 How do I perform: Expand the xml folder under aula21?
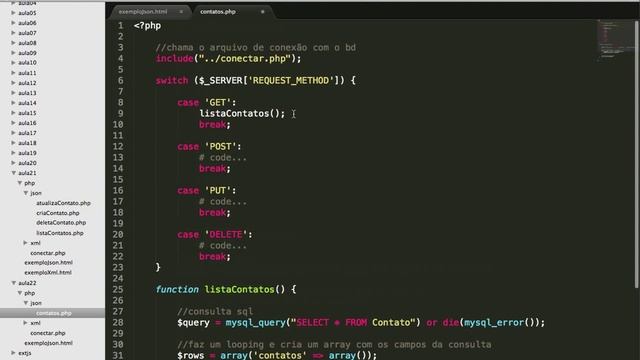coord(25,243)
